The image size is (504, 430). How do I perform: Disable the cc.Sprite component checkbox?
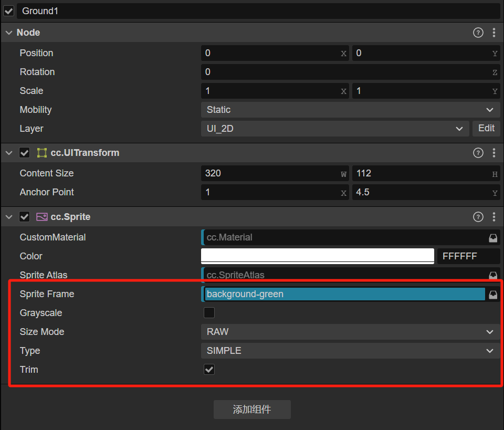pos(25,217)
